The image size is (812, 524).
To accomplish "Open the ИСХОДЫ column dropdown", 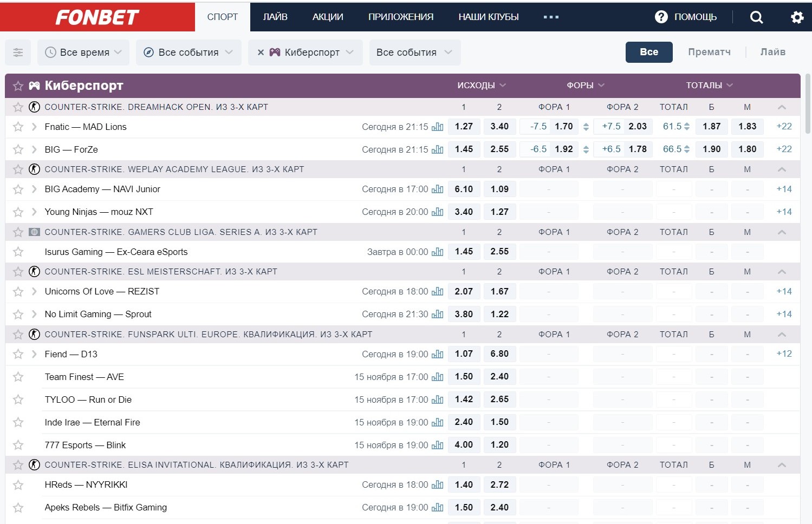I will (x=482, y=86).
